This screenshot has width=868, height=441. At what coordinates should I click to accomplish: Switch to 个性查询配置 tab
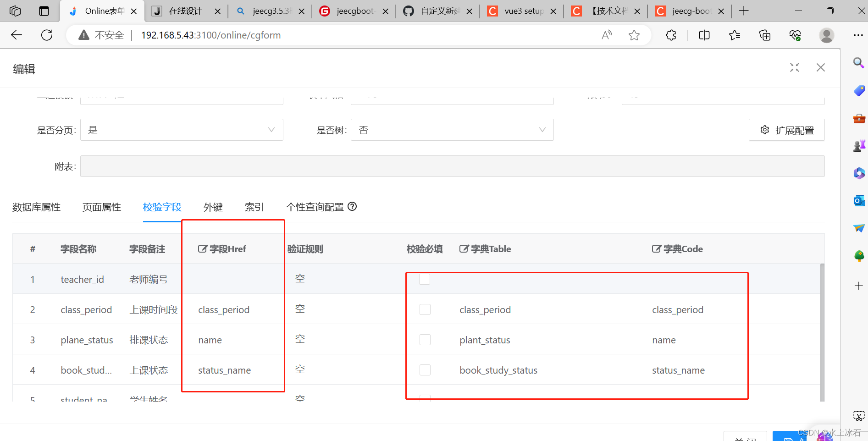pyautogui.click(x=315, y=207)
